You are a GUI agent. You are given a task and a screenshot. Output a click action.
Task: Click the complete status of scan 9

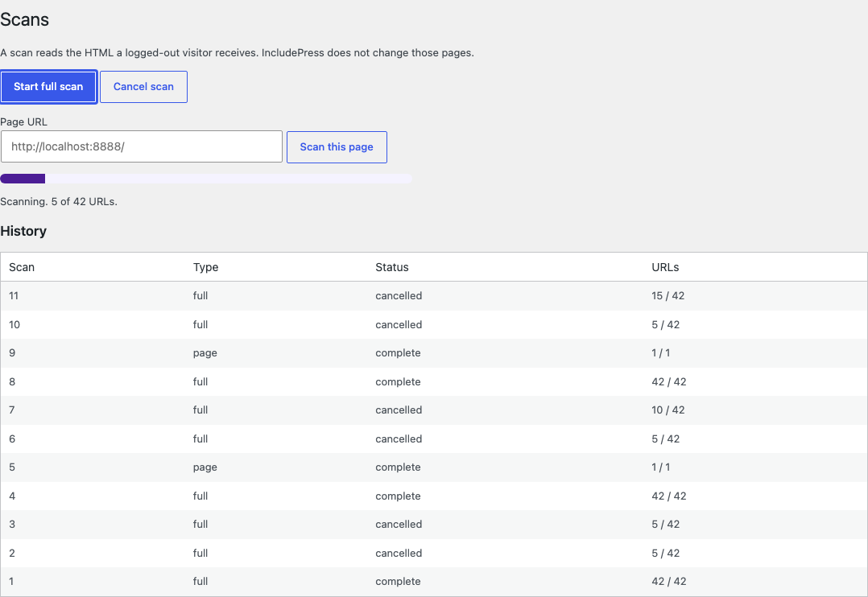point(398,353)
